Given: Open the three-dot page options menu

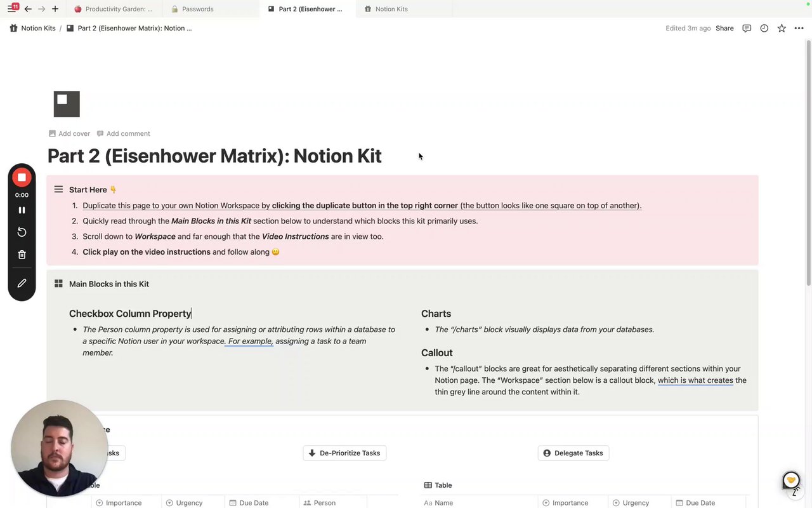Looking at the screenshot, I should point(799,28).
